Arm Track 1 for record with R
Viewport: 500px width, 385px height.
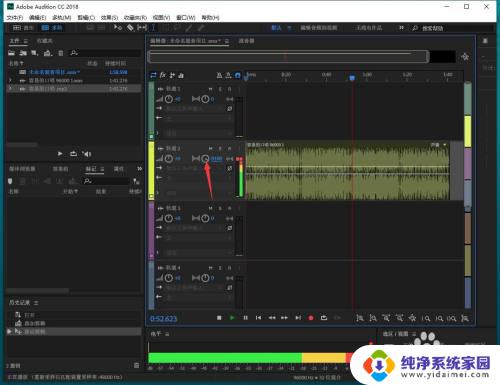tap(229, 89)
